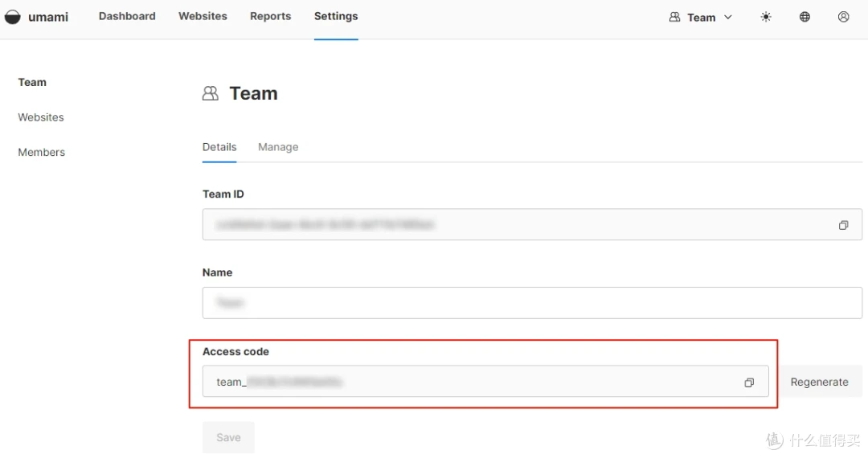Open Websites in the sidebar
This screenshot has width=868, height=458.
click(x=41, y=117)
